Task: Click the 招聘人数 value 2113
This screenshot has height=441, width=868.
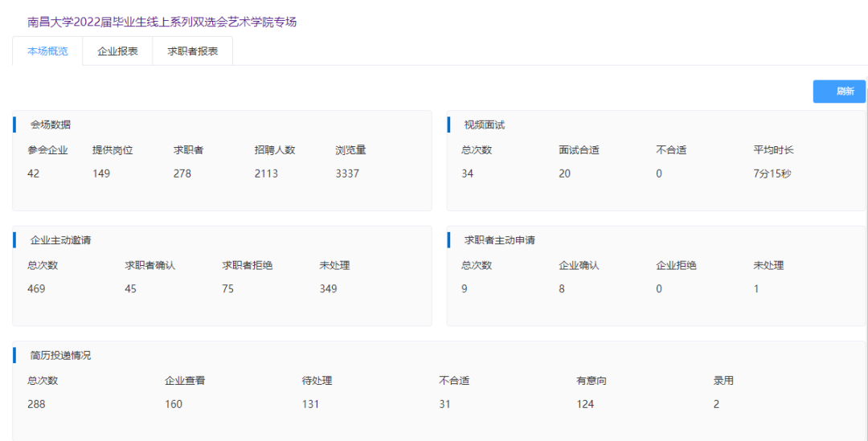Action: [x=266, y=174]
